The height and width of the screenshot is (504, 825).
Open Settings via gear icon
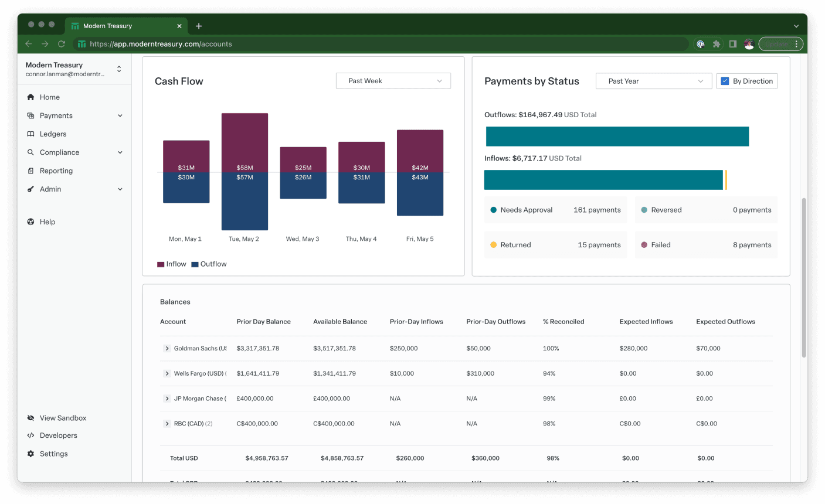pos(30,454)
